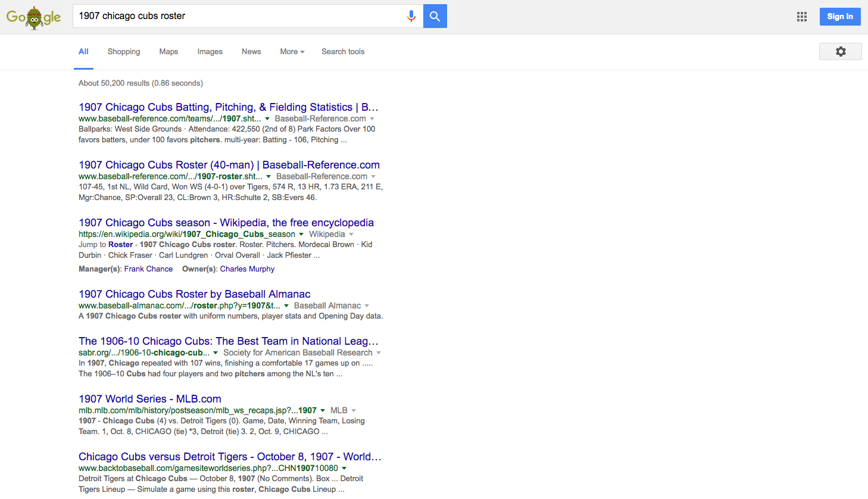Image resolution: width=868 pixels, height=499 pixels.
Task: Expand green arrow beside 1907.sht... URL
Action: pos(267,119)
